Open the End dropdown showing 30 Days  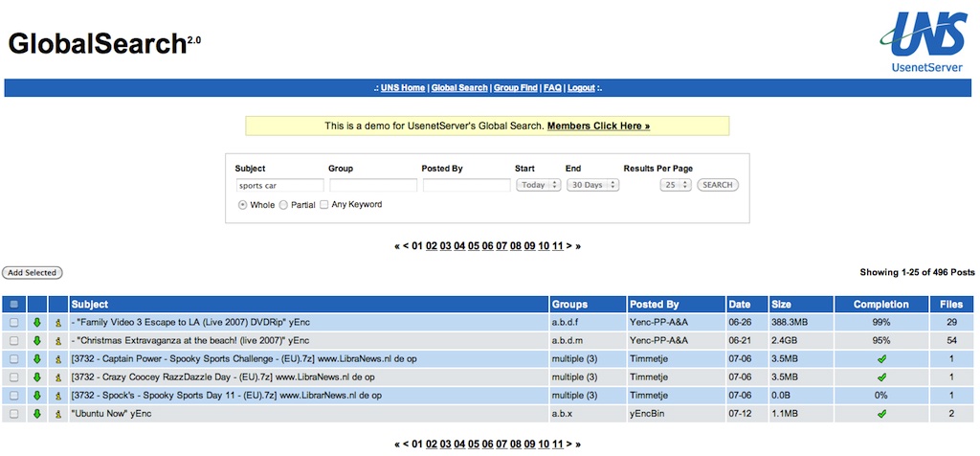click(x=592, y=185)
